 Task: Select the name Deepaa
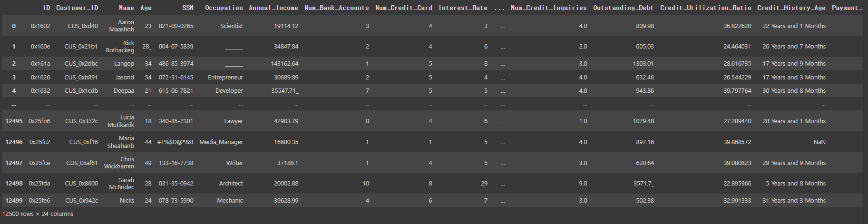coord(124,91)
